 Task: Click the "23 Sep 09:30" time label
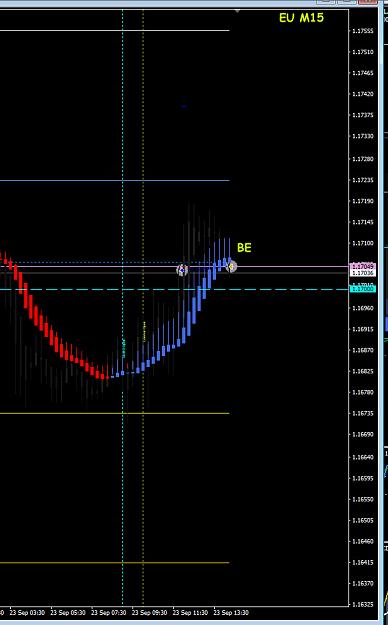pos(149,612)
